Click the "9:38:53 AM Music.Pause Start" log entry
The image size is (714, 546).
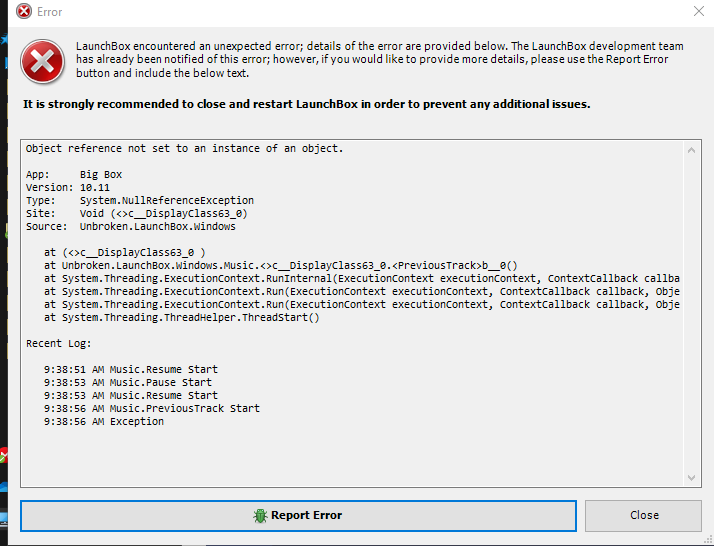click(x=128, y=383)
